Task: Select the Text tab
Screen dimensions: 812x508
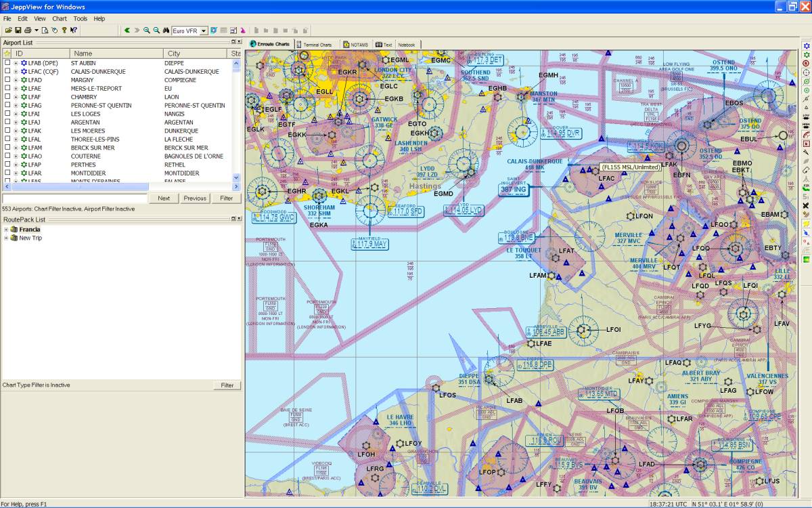Action: (x=384, y=45)
